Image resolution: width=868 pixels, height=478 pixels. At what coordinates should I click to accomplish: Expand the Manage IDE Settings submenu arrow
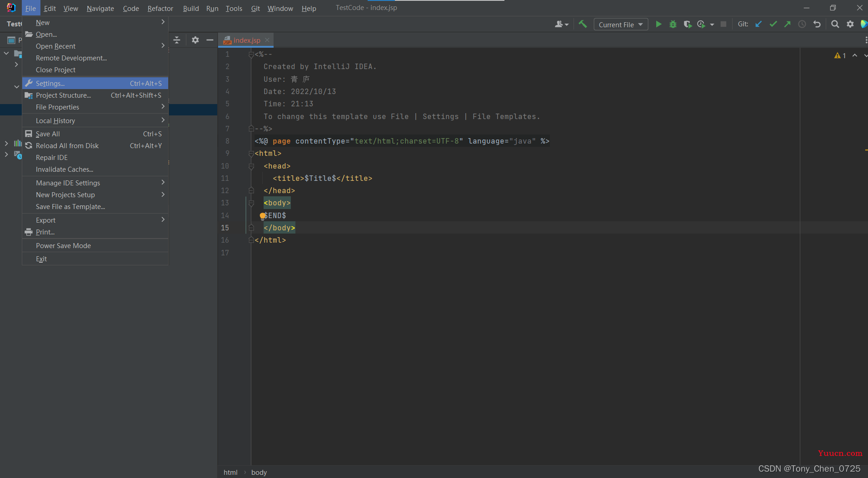click(x=163, y=182)
